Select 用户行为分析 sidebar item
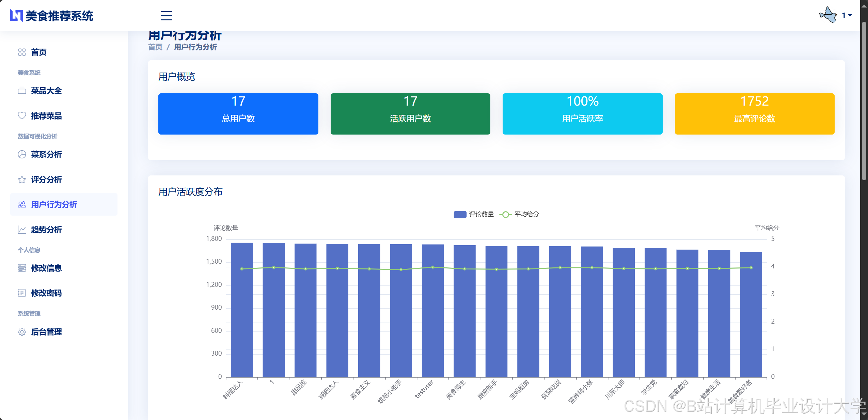This screenshot has width=868, height=420. pos(54,204)
